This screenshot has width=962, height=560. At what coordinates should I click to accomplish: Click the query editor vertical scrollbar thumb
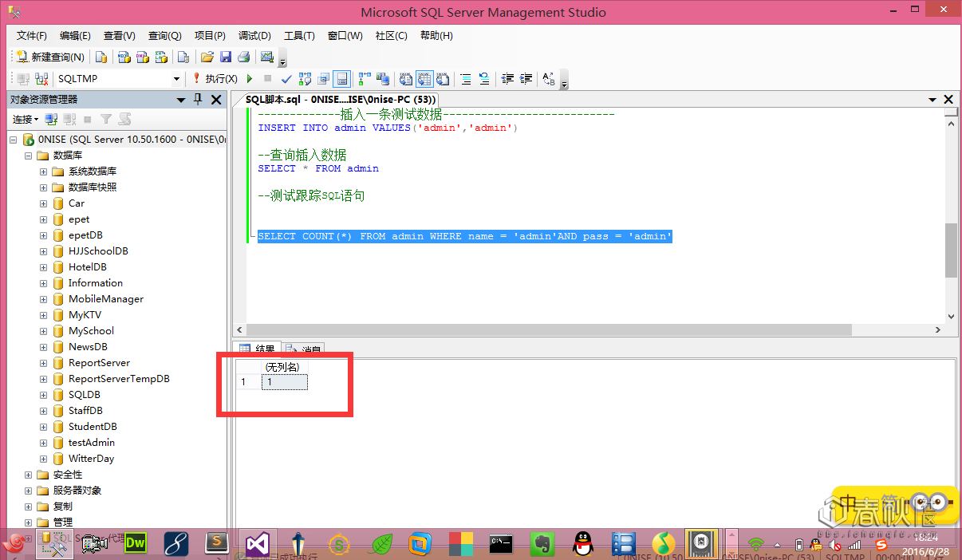click(951, 250)
